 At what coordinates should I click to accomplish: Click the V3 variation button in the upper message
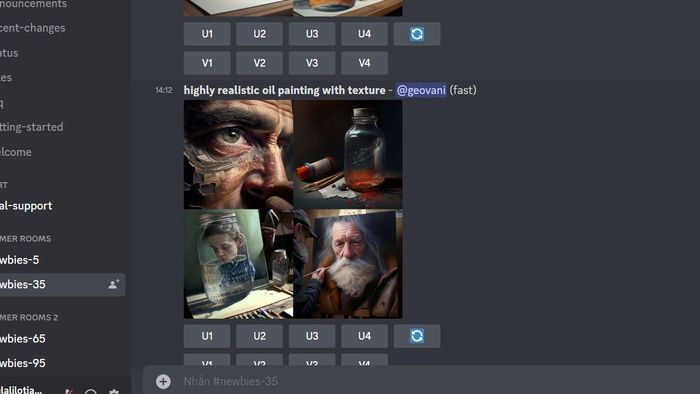312,63
